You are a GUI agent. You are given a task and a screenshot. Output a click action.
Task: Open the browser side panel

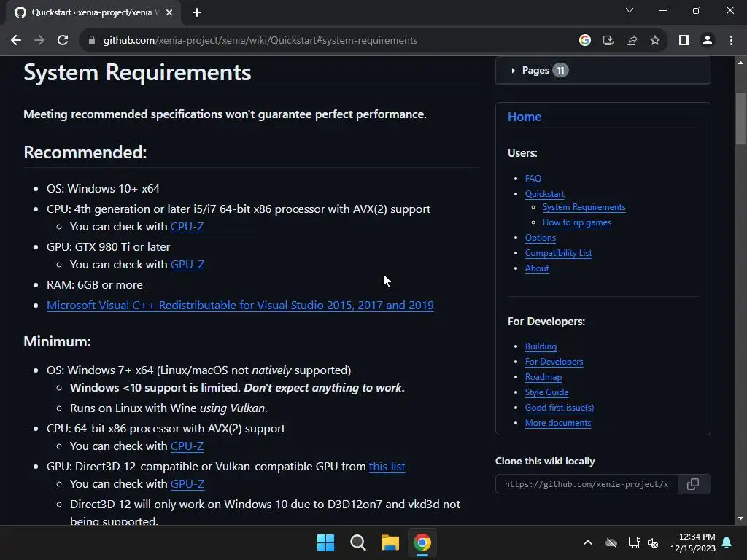tap(684, 41)
